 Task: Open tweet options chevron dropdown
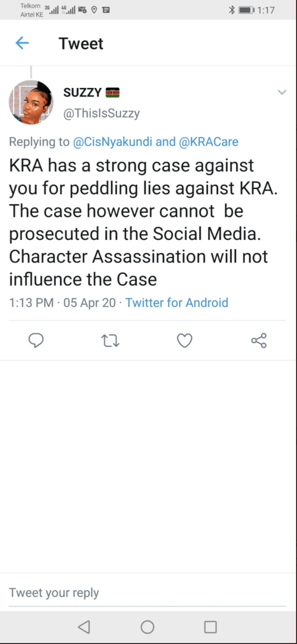pyautogui.click(x=282, y=92)
